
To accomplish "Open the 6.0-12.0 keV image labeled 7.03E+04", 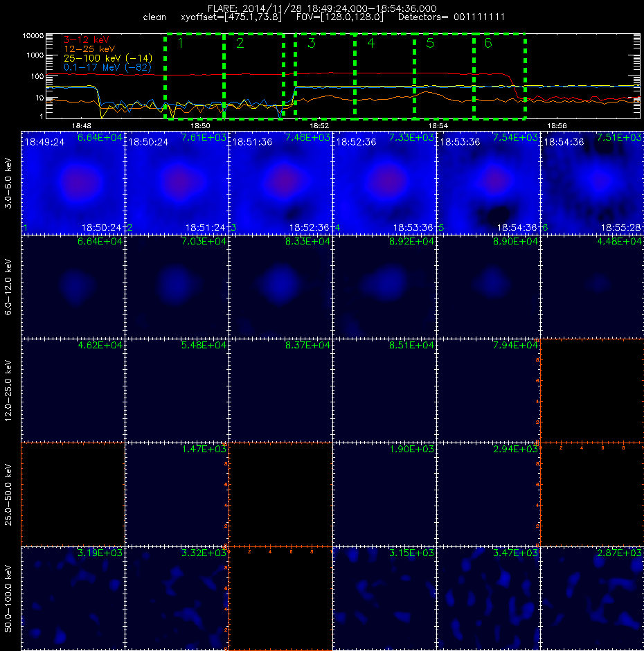I will click(177, 287).
